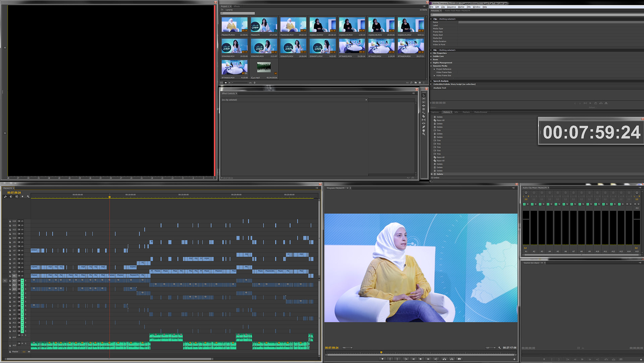Screen dimensions: 644x363
Task: Click Play in the Program monitor
Action: coord(421,359)
